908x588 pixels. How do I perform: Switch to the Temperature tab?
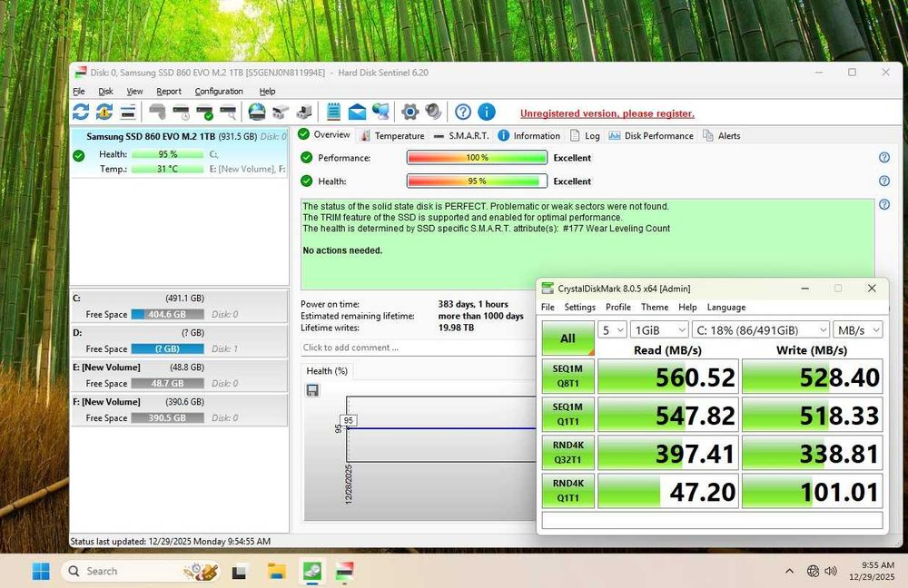pyautogui.click(x=392, y=135)
